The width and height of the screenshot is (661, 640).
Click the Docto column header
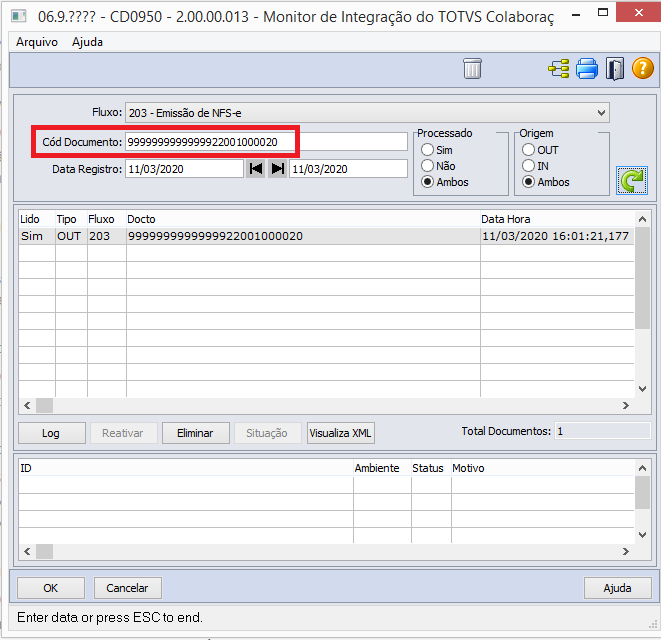[x=303, y=219]
